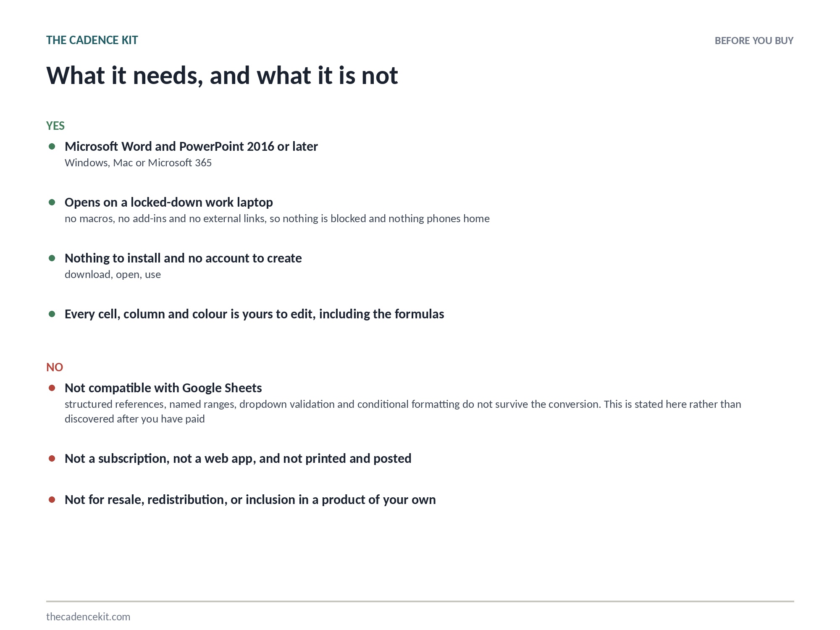Select the download, open, use subtext
The width and height of the screenshot is (840, 630).
[113, 275]
